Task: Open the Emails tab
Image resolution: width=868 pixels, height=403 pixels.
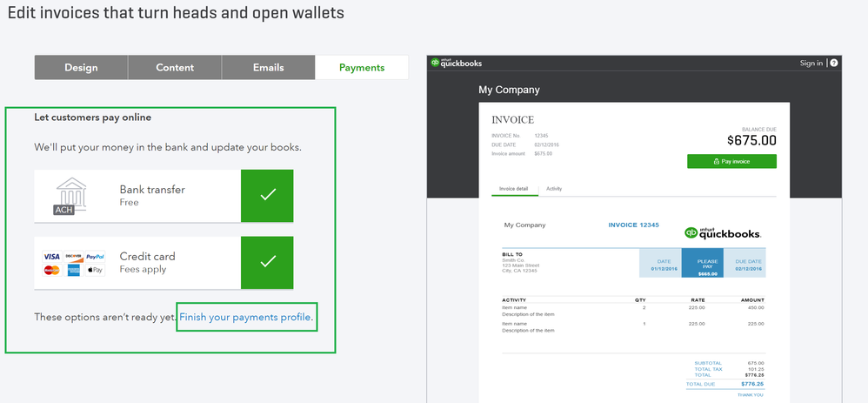Action: [269, 68]
